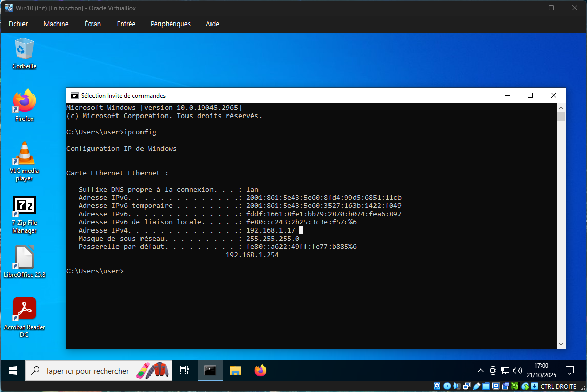
Task: Select the LibreOffice 25.8 desktop shortcut
Action: [24, 258]
